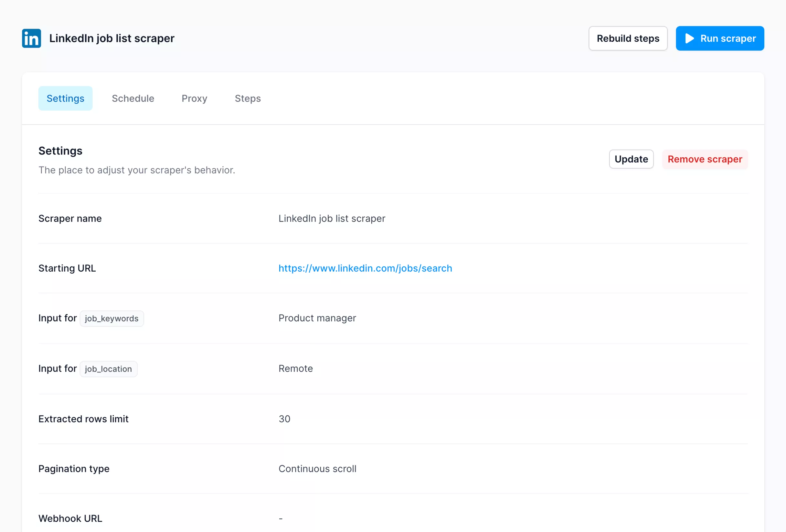Click the page title LinkedIn job list scraper

(112, 38)
